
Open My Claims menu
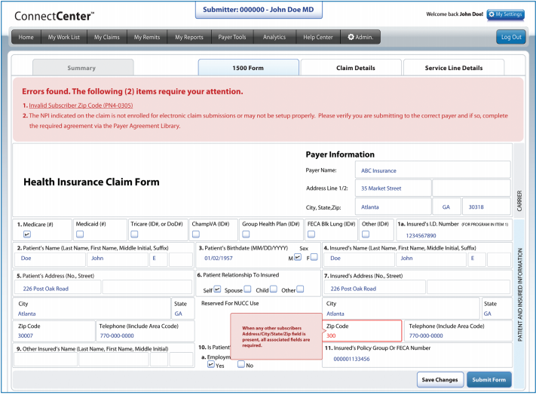(x=107, y=37)
